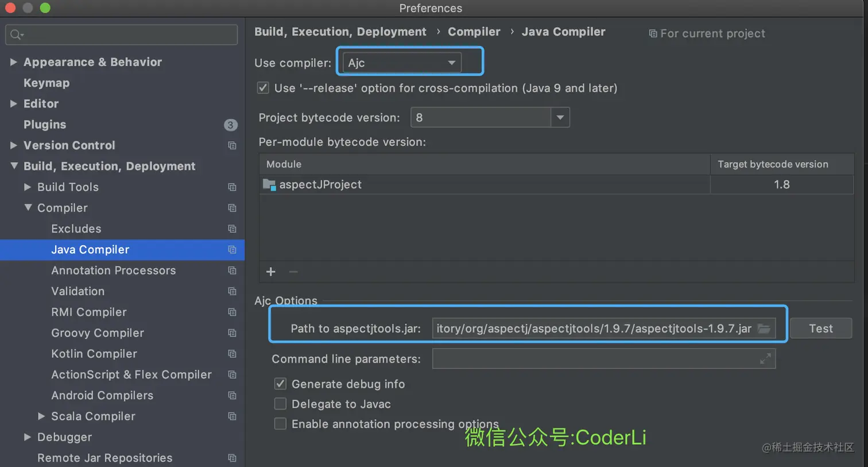Image resolution: width=868 pixels, height=467 pixels.
Task: Expand the Scala Compiler tree node
Action: [x=41, y=416]
